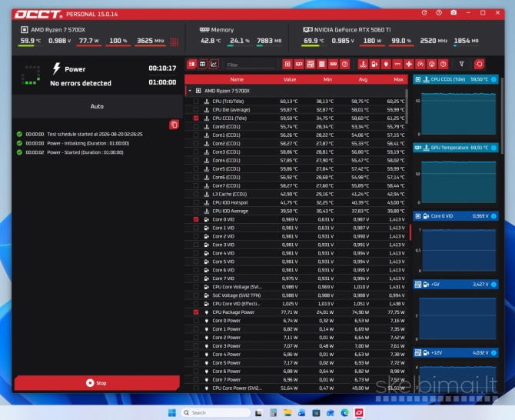The image size is (515, 420).
Task: Click the update-check icon in title bar
Action: [x=424, y=13]
